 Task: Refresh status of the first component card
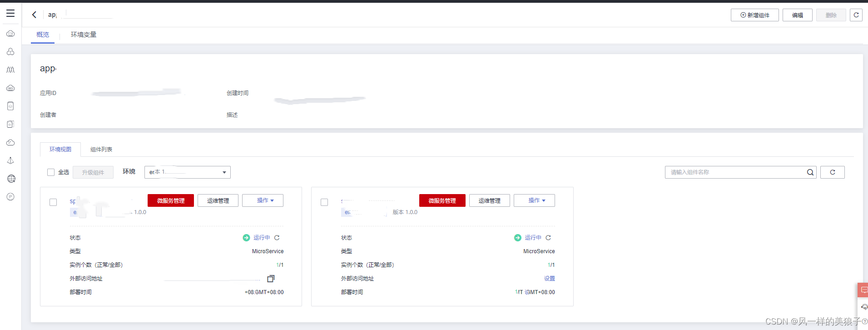click(x=277, y=238)
